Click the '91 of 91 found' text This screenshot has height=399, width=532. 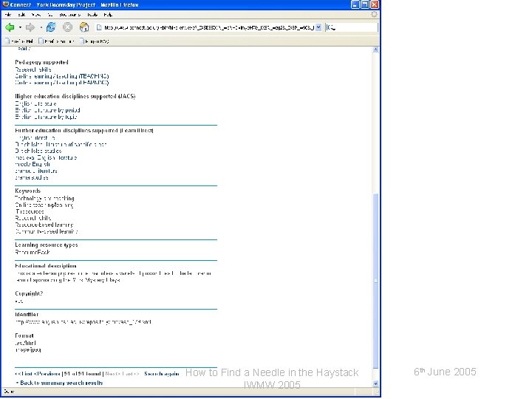pos(82,374)
